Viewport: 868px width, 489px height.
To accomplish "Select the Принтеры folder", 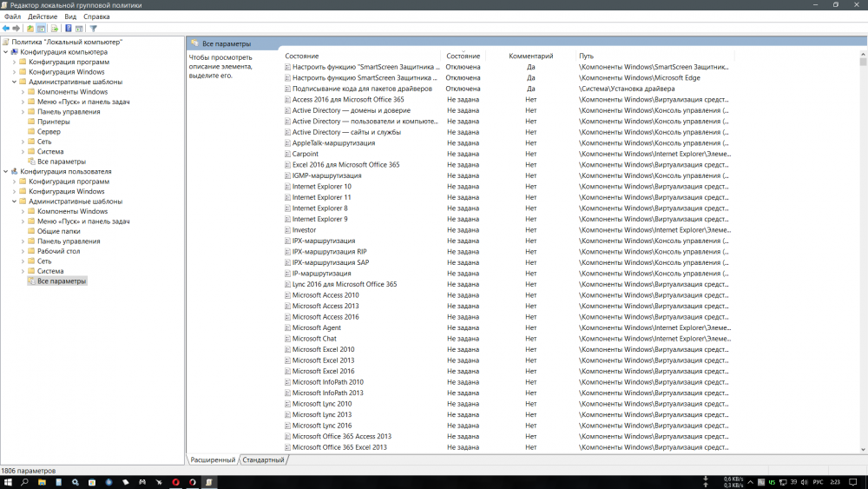I will click(x=53, y=122).
